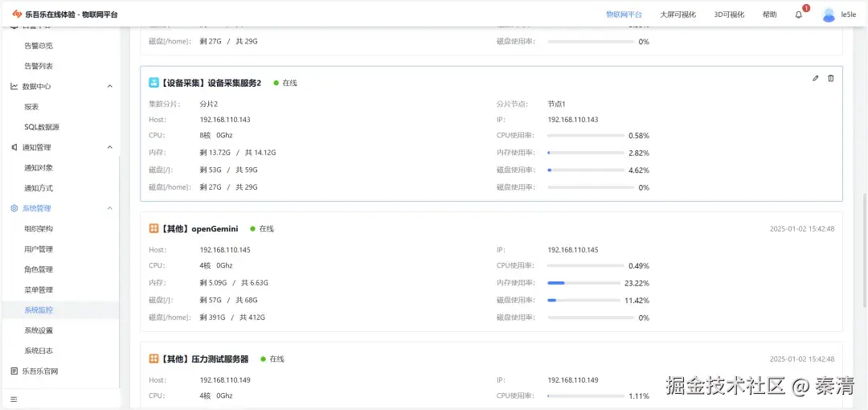Click disk text 剩 391G / 共 412G
The height and width of the screenshot is (410, 868).
coord(232,318)
